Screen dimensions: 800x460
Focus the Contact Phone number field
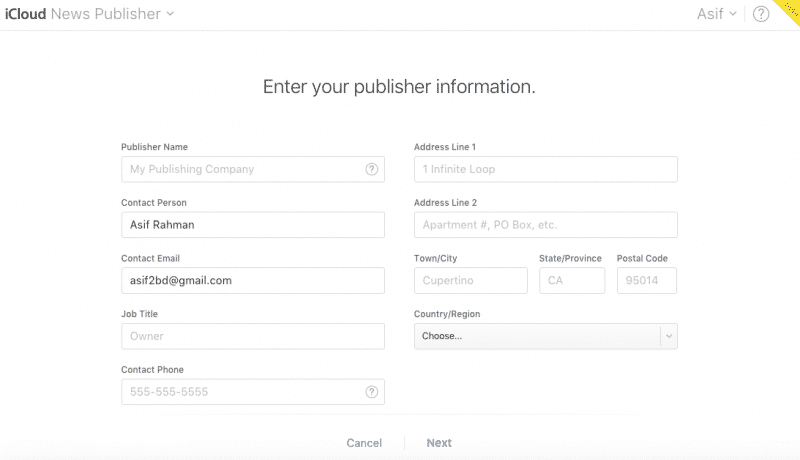click(x=240, y=392)
